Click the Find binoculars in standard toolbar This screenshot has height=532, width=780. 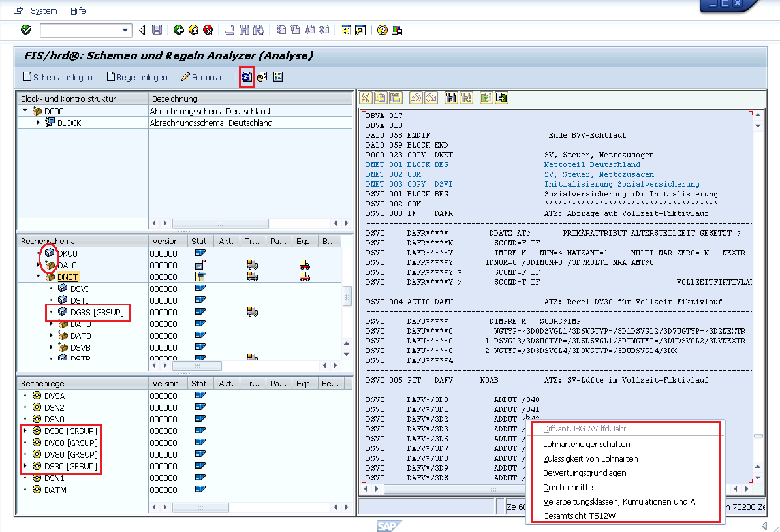click(243, 31)
